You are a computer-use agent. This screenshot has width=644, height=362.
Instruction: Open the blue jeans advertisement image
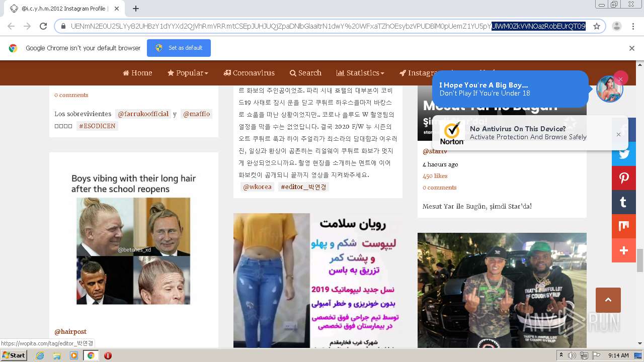click(x=318, y=281)
